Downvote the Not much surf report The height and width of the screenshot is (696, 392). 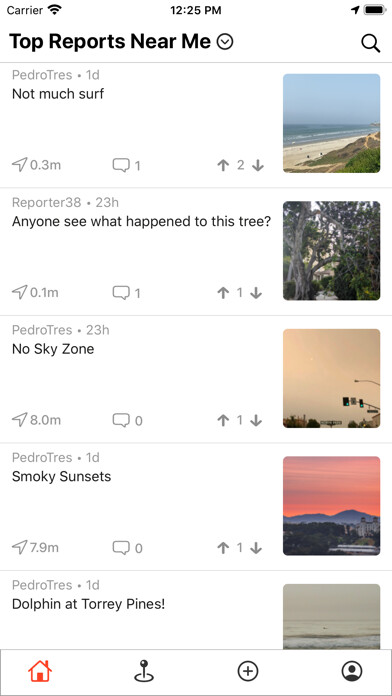click(257, 166)
